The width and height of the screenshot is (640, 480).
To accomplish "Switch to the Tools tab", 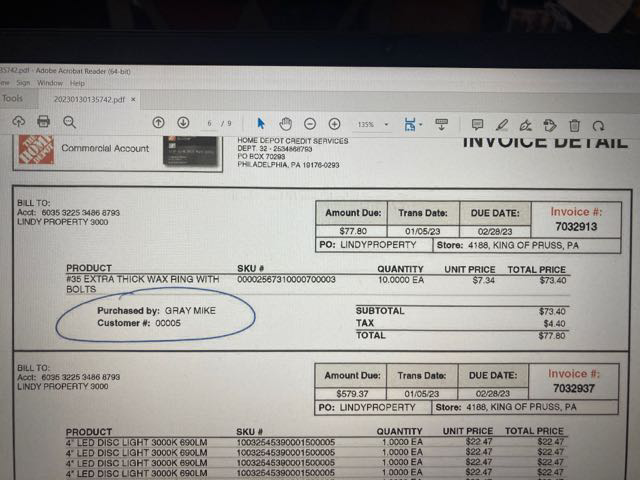I will [x=12, y=99].
